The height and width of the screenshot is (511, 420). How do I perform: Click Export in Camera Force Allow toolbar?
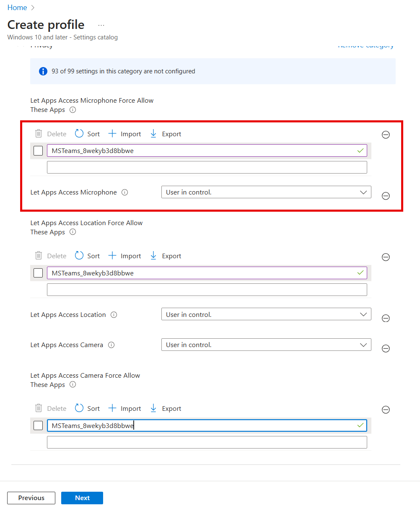point(166,409)
